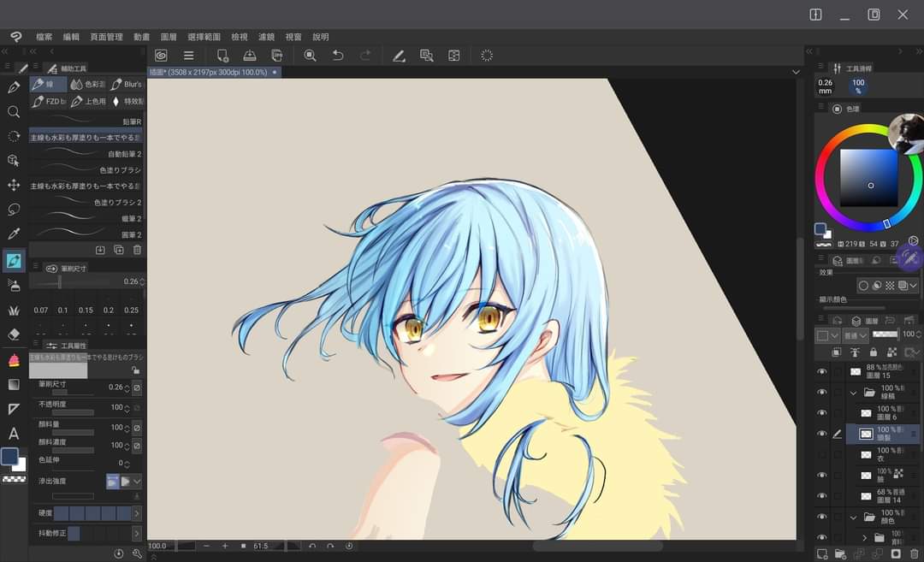The height and width of the screenshot is (562, 924).
Task: Open the 編輯 menu
Action: [71, 37]
